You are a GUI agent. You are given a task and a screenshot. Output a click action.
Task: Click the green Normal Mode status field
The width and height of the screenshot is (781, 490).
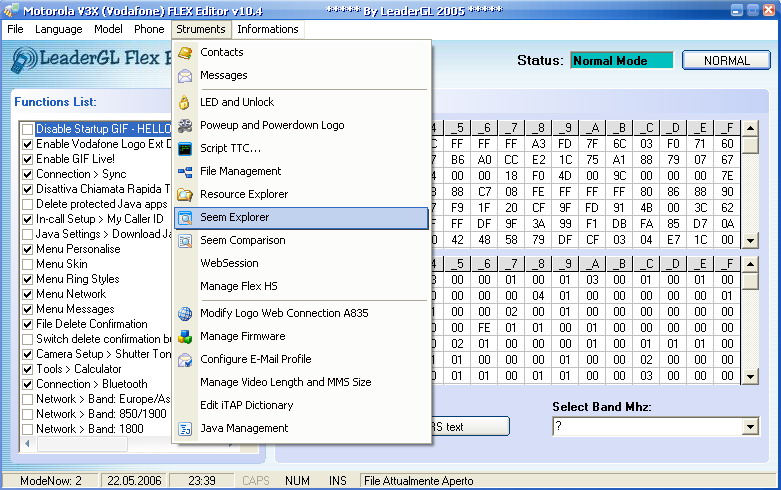(621, 61)
